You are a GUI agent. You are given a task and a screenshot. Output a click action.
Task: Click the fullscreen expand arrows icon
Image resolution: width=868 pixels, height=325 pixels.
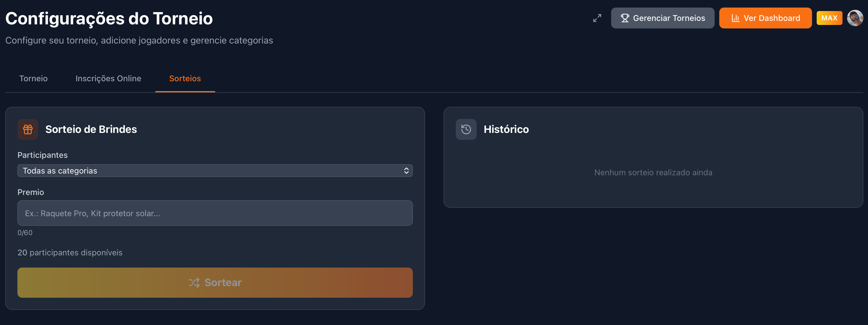[597, 18]
